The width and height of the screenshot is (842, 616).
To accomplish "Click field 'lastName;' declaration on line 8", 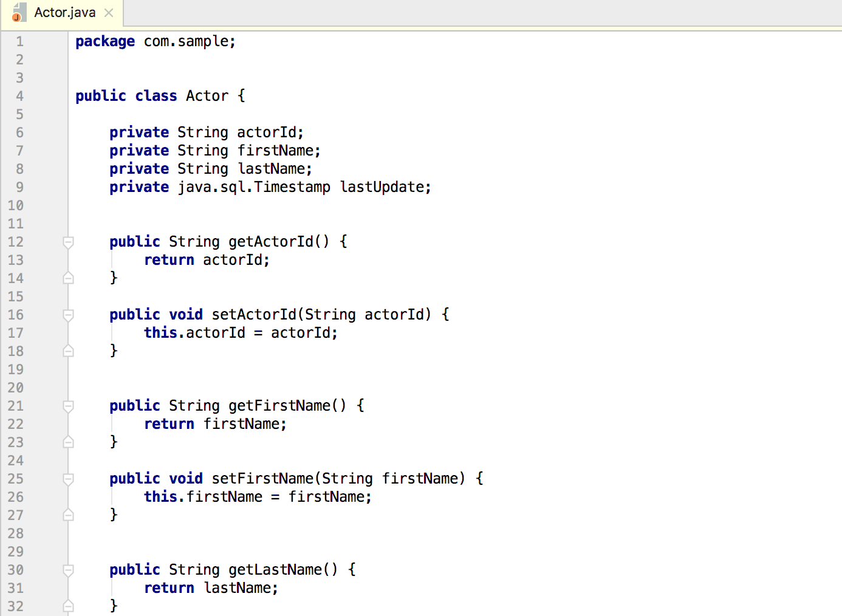I will pos(275,169).
